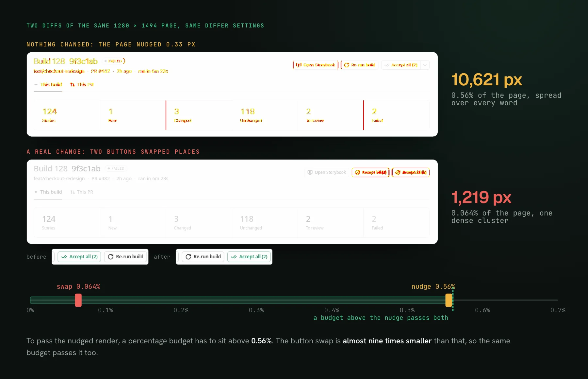
Task: Click the orange nudge 0.56% marker on the budget bar
Action: [x=449, y=300]
